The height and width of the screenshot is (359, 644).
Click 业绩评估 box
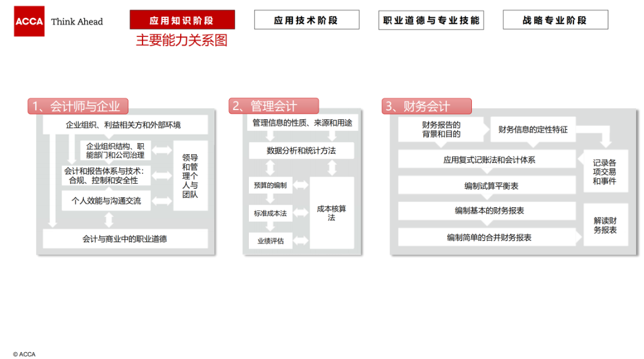tap(270, 241)
